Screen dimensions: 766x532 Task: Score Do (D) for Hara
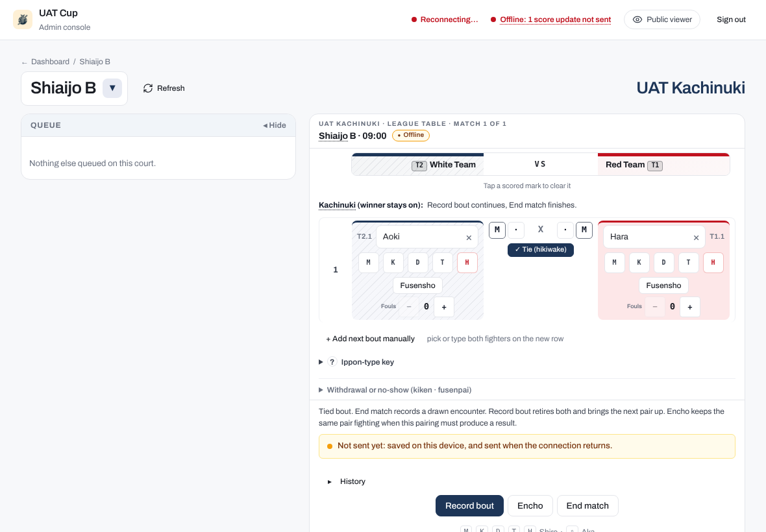click(x=664, y=263)
